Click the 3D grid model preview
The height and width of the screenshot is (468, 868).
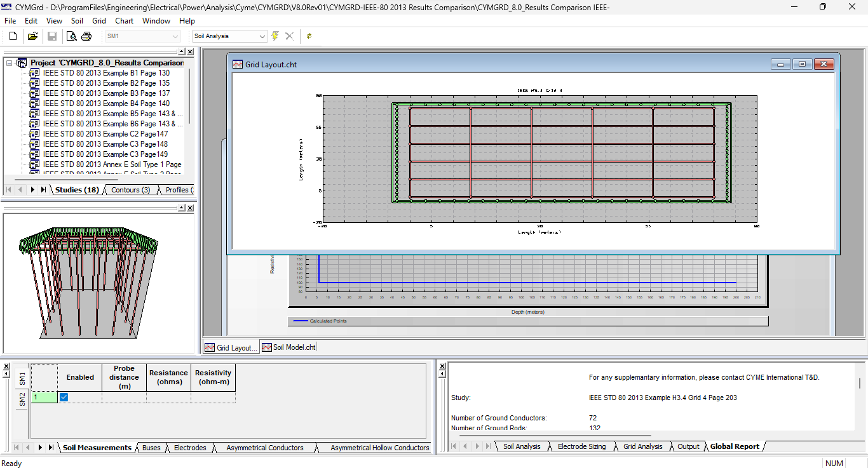coord(89,282)
